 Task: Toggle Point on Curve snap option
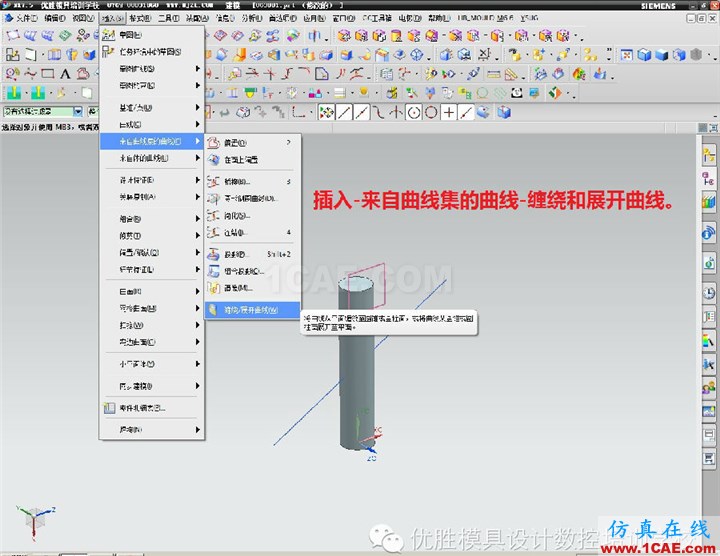[x=466, y=112]
